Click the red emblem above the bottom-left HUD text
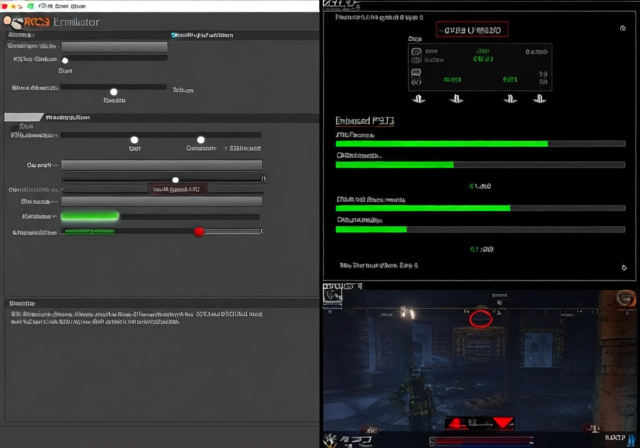640x448 pixels. point(370,428)
